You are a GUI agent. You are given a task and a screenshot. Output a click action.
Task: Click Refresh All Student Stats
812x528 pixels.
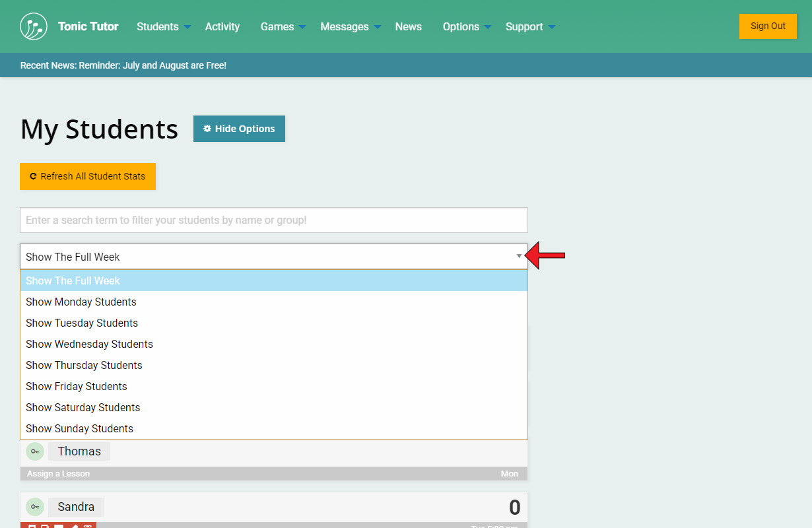point(88,176)
